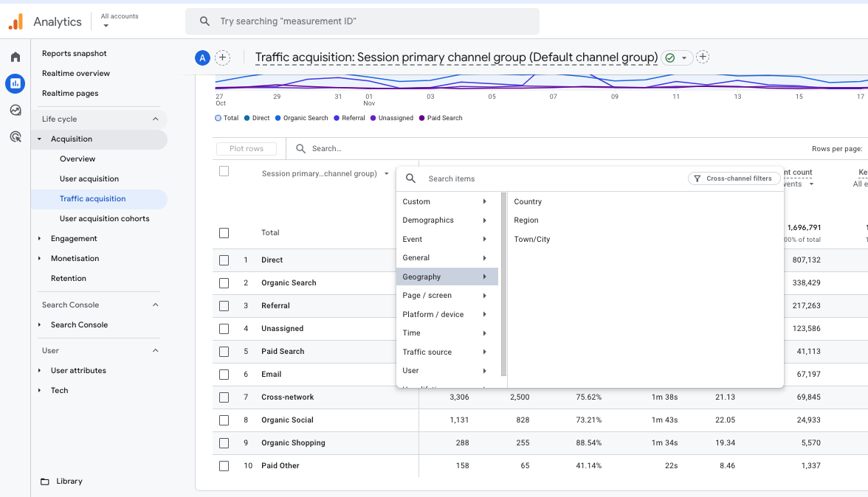Add a comparison with the plus icon beside 'A'
Image resolution: width=868 pixels, height=497 pixels.
pos(223,58)
